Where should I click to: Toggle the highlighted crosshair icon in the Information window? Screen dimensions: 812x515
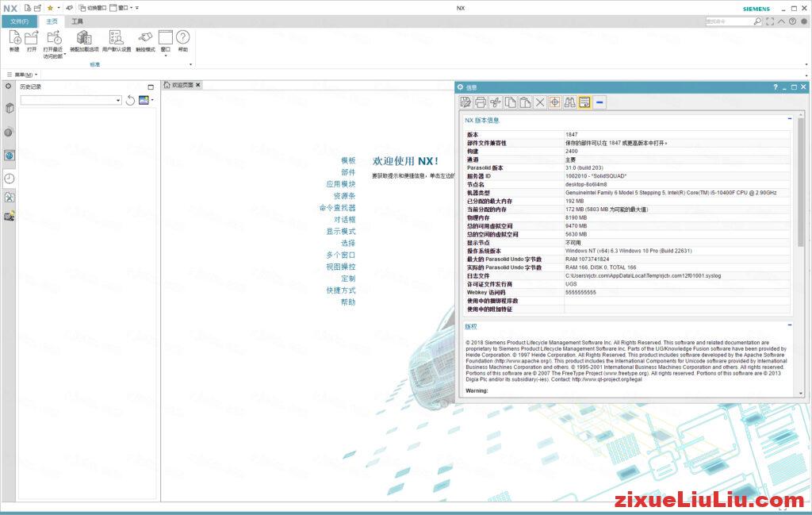pos(555,102)
